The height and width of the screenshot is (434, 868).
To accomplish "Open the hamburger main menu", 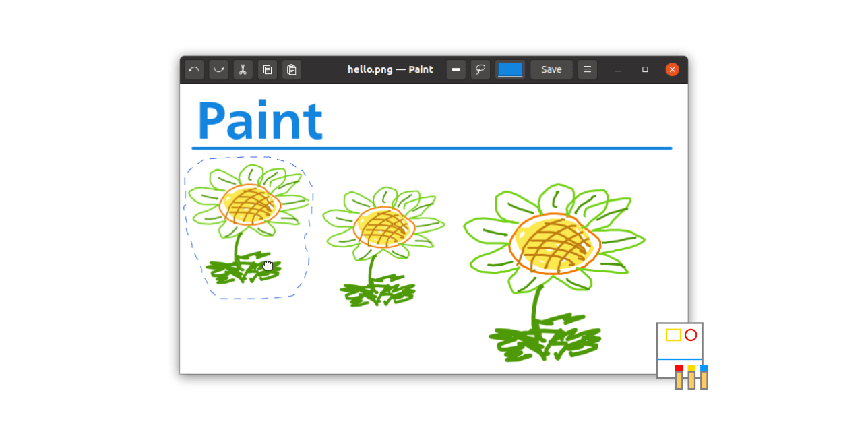I will (x=587, y=69).
